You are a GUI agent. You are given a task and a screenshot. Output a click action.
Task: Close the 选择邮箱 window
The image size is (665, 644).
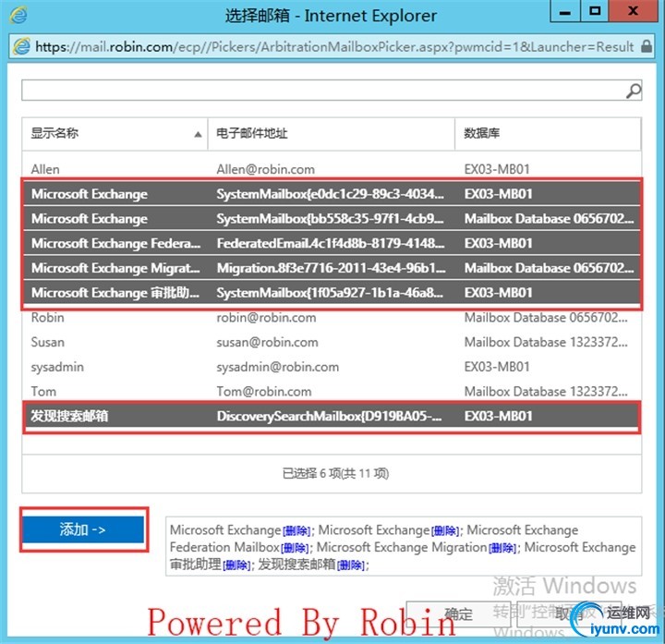(x=634, y=11)
